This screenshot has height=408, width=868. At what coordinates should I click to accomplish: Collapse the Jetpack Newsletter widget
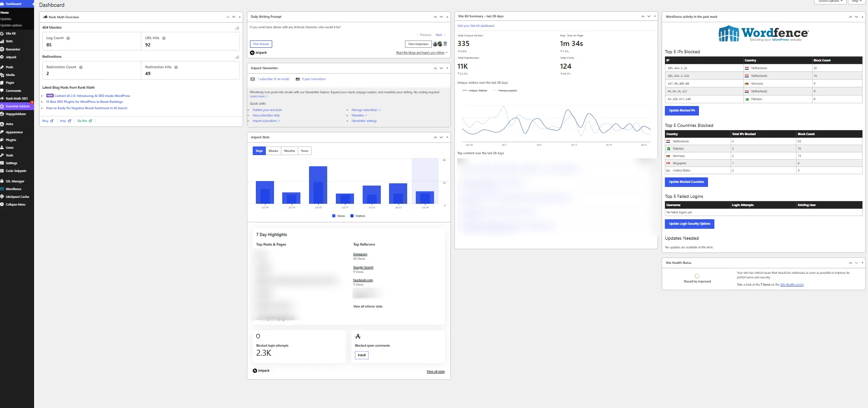tap(447, 68)
